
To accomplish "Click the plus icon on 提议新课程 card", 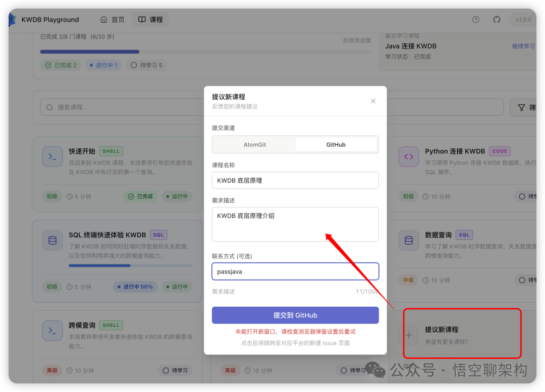I will (x=409, y=334).
